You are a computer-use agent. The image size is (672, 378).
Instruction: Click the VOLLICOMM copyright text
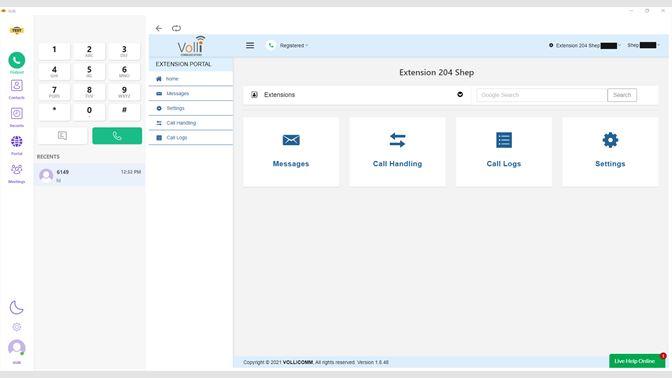tap(298, 362)
